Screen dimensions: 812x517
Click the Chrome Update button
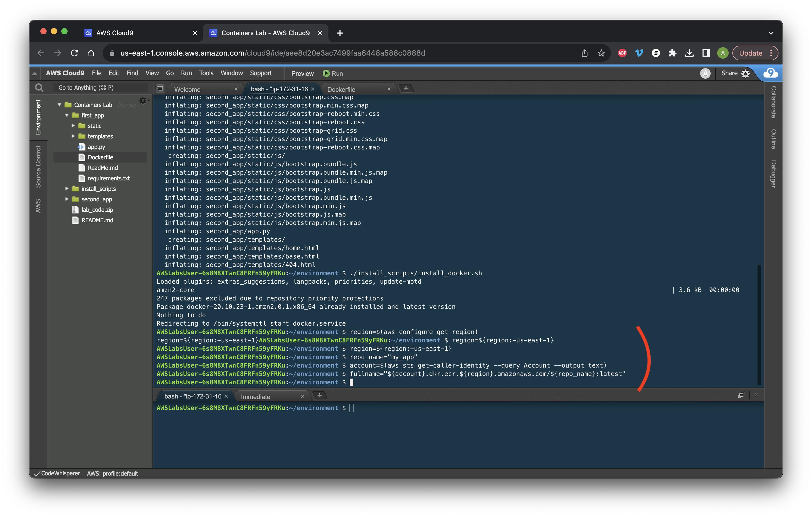(755, 53)
